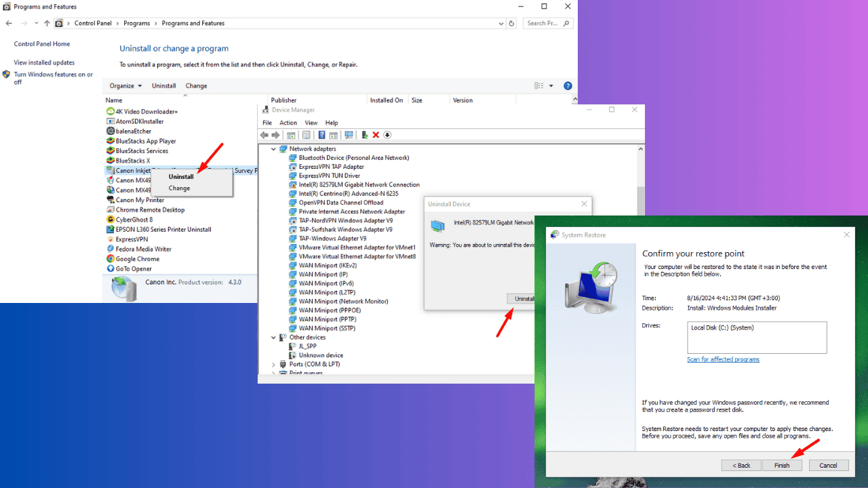Click the view options icon in Programs toolbar
Image resolution: width=868 pixels, height=488 pixels.
point(539,86)
